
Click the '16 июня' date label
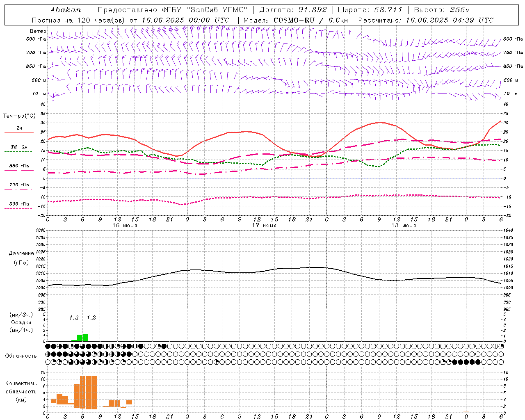[x=125, y=226]
